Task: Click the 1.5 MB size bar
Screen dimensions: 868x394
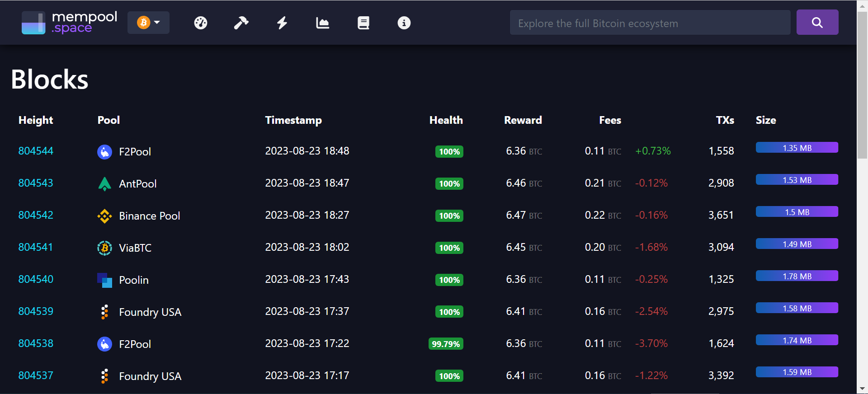Action: pos(797,212)
